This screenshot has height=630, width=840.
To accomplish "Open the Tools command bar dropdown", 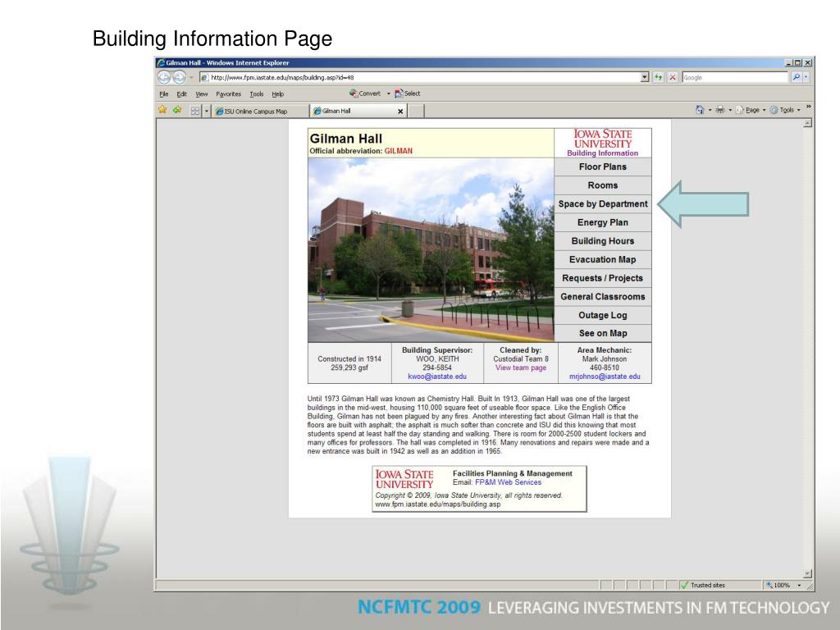I will point(785,110).
